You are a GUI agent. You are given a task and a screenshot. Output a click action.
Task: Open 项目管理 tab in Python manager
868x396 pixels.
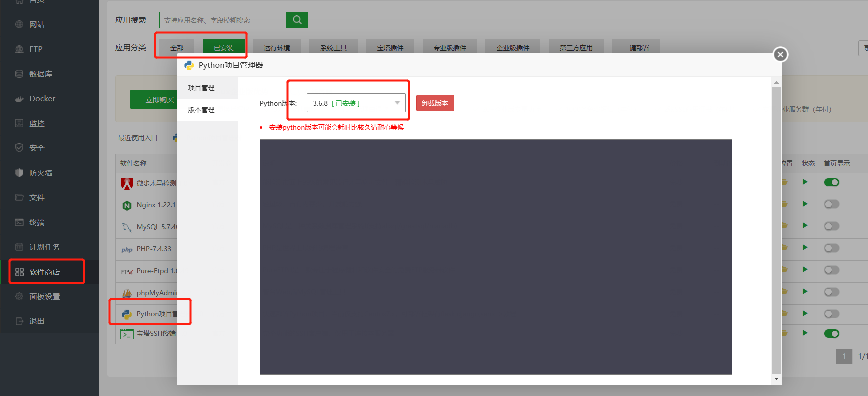pyautogui.click(x=207, y=88)
